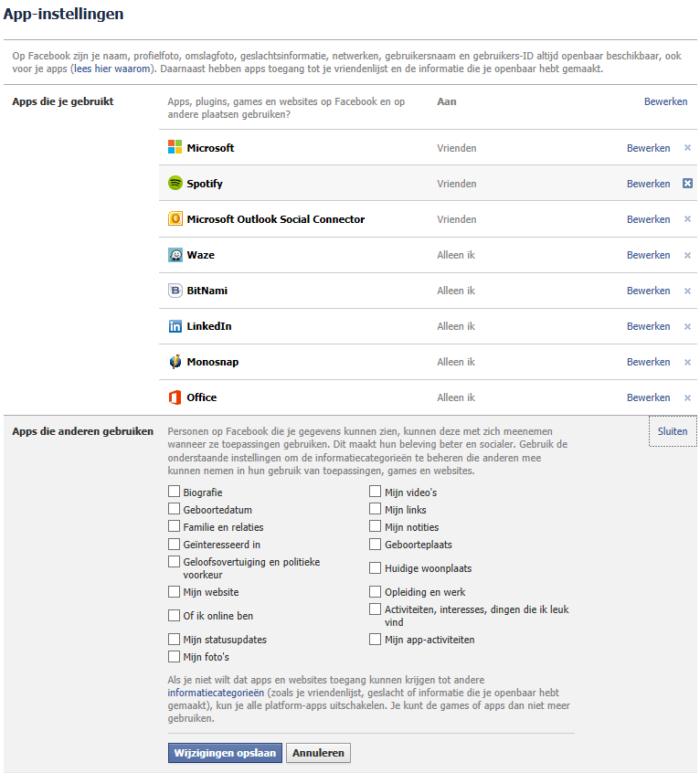Click the Office app icon
Viewport: 700px width, 773px height.
175,397
